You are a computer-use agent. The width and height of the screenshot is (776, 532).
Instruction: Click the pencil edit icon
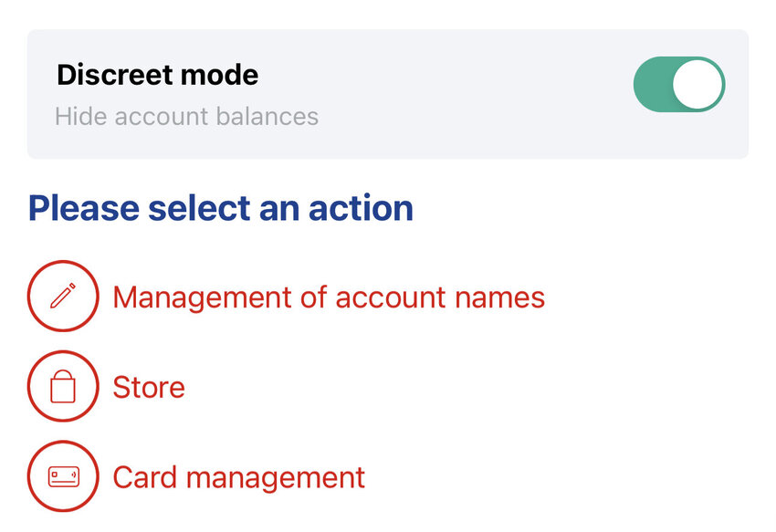[x=63, y=296]
